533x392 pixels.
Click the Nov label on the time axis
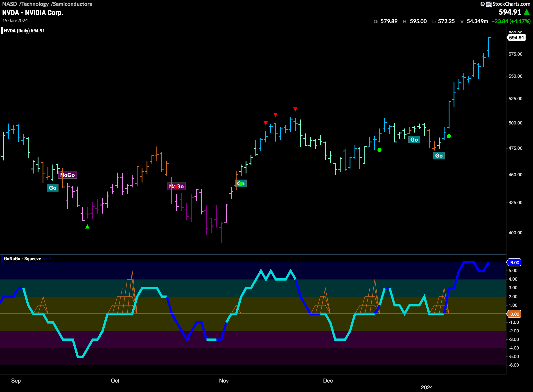(x=224, y=381)
